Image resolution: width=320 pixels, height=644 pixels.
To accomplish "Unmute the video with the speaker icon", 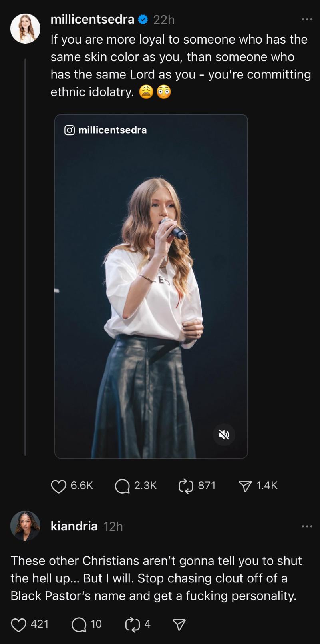I will point(224,435).
